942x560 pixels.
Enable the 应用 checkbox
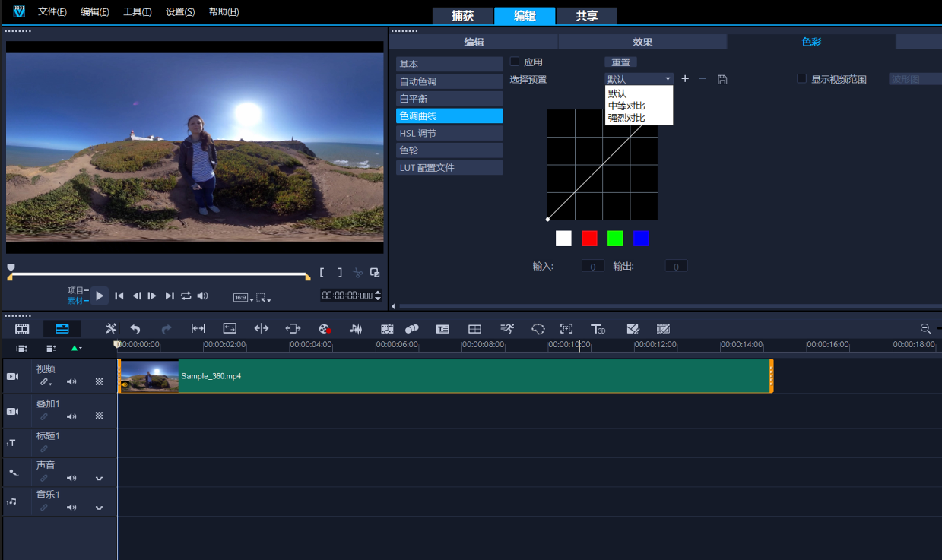pyautogui.click(x=515, y=62)
